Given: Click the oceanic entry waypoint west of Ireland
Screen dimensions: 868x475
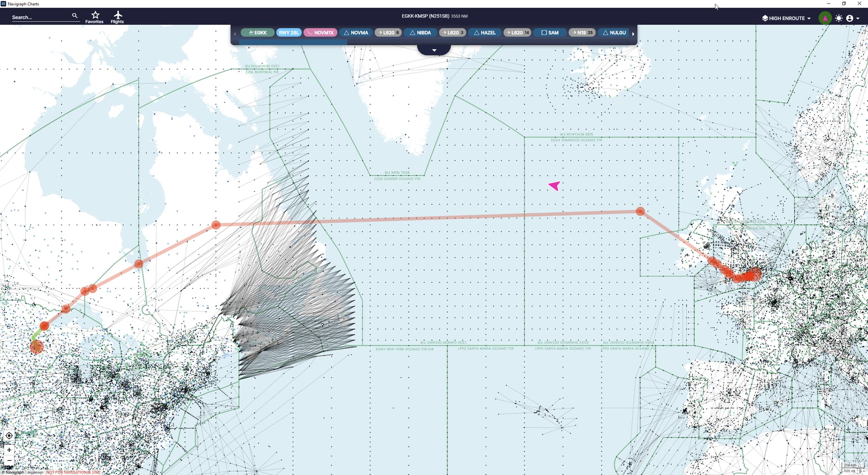Looking at the screenshot, I should coord(640,211).
